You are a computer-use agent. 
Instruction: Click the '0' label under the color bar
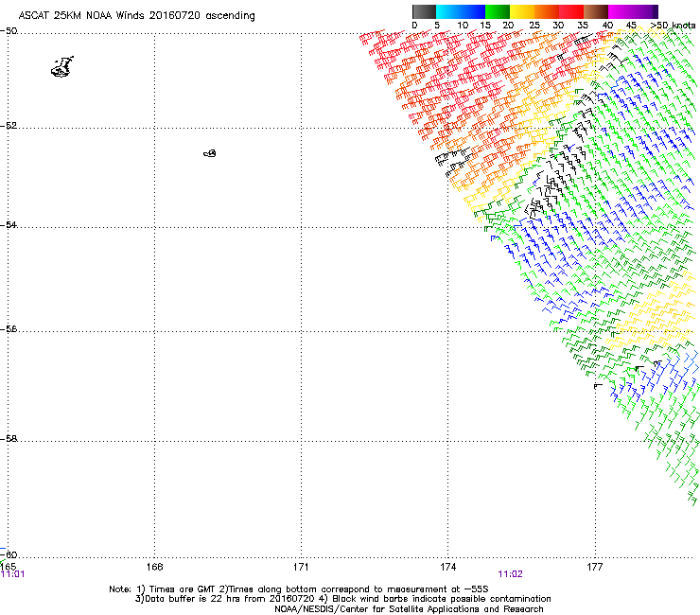(414, 26)
